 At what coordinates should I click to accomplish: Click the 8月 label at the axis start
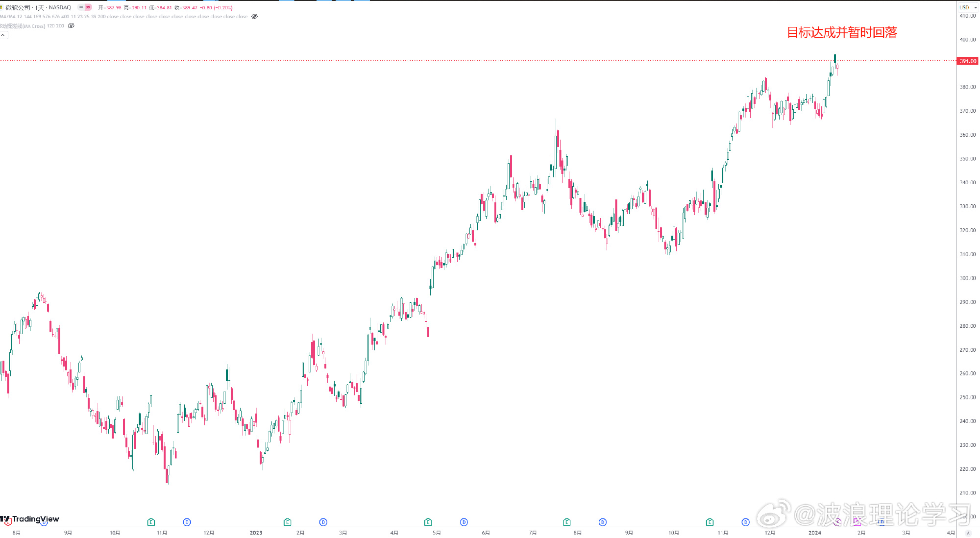[x=17, y=533]
